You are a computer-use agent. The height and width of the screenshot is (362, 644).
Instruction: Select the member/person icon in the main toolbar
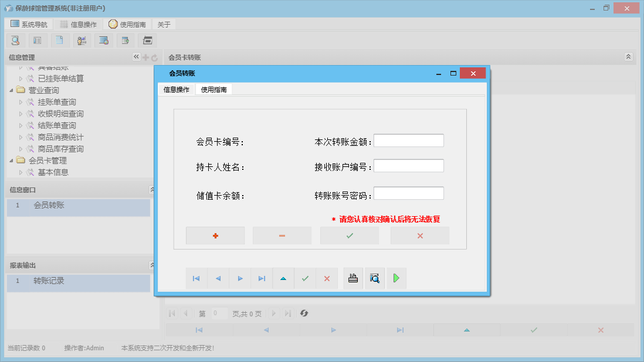[x=82, y=40]
